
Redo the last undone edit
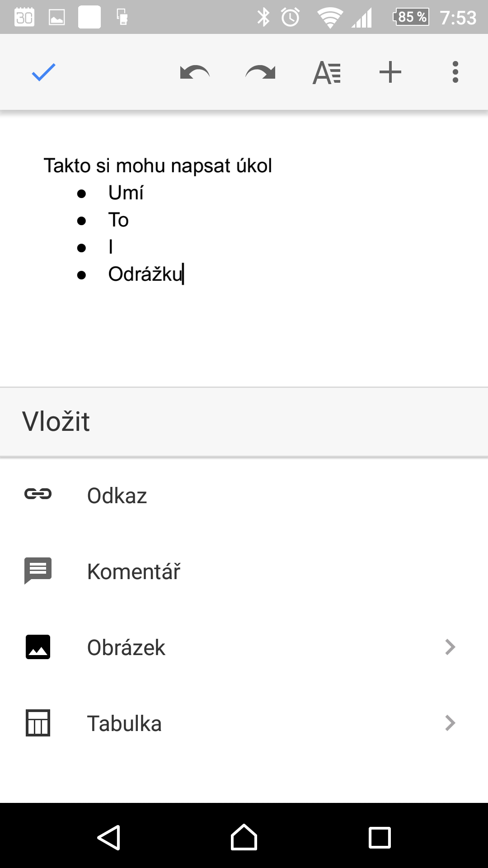point(260,72)
